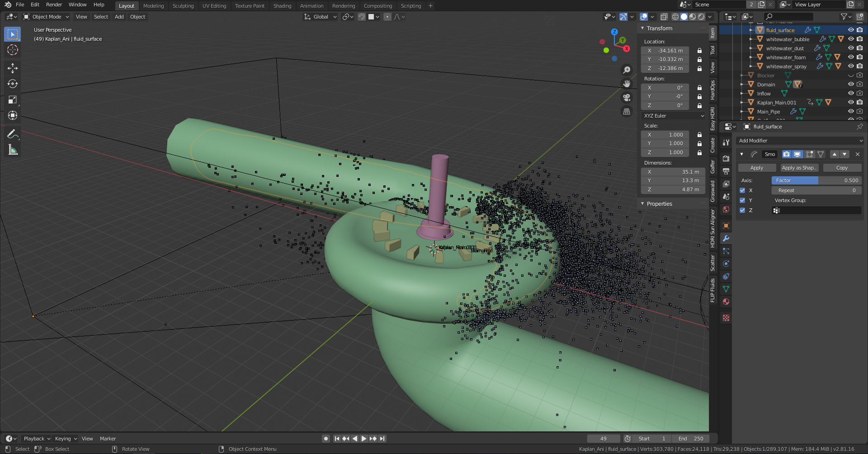Click the current frame field showing 49
Screen dimensions: 868x454
[x=604, y=439]
